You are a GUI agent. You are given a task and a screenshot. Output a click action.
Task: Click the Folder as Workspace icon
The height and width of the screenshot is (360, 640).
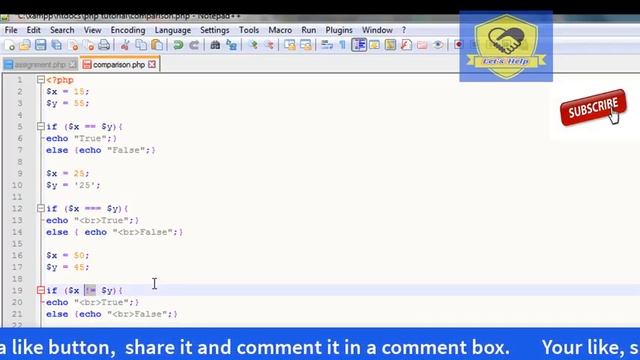tap(422, 45)
